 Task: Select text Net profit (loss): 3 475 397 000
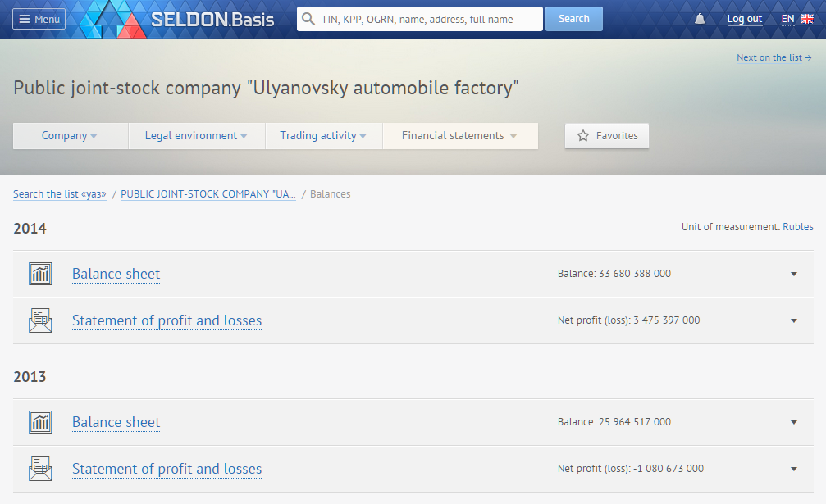[628, 320]
